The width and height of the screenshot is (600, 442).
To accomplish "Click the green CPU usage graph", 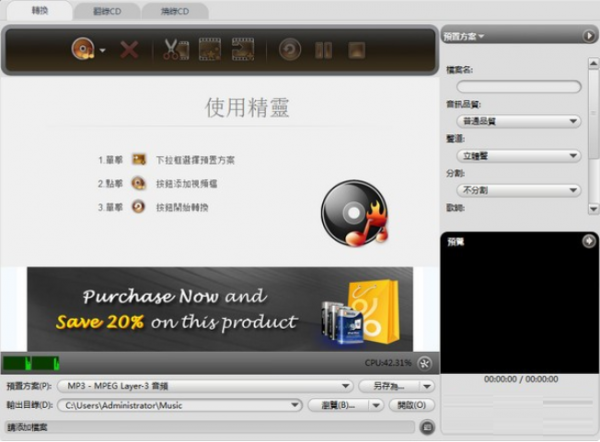I will [x=31, y=363].
